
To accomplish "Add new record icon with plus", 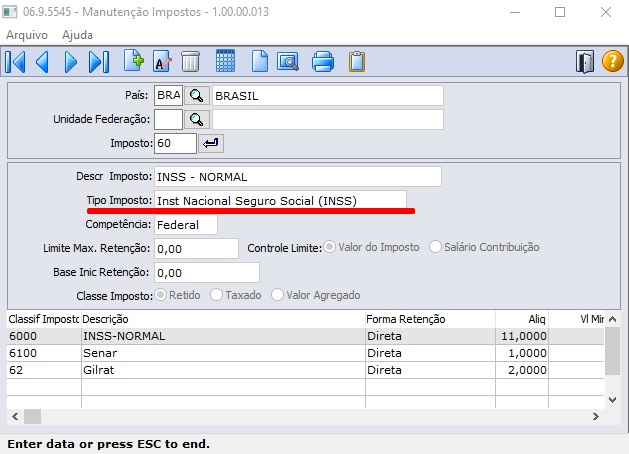I will pyautogui.click(x=134, y=61).
